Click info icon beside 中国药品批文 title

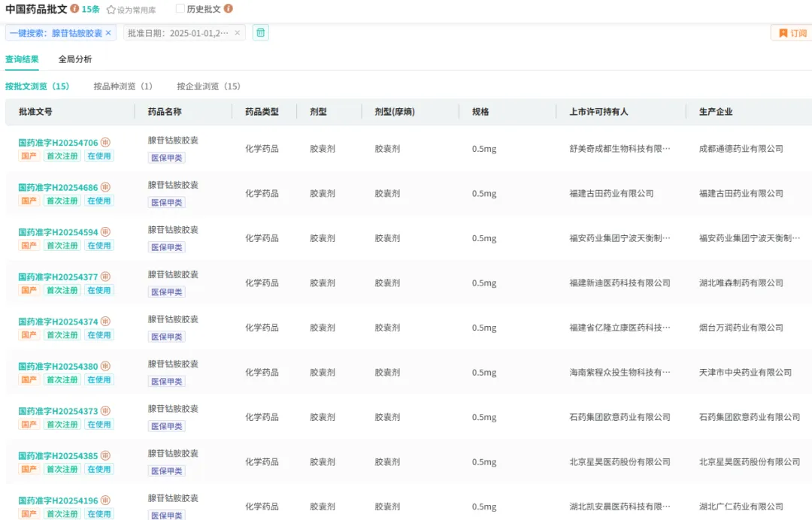75,9
